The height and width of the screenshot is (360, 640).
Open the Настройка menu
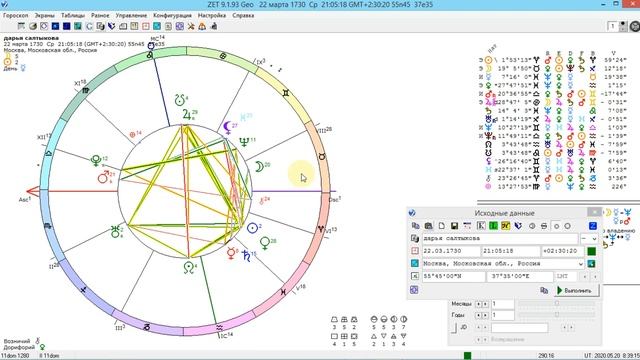pyautogui.click(x=212, y=15)
